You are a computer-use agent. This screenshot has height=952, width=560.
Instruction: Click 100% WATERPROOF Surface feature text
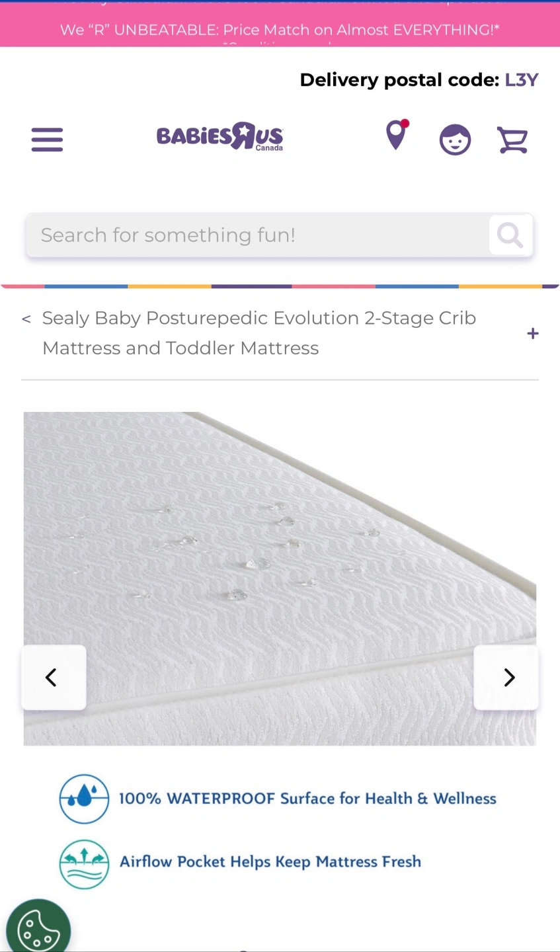pyautogui.click(x=307, y=799)
